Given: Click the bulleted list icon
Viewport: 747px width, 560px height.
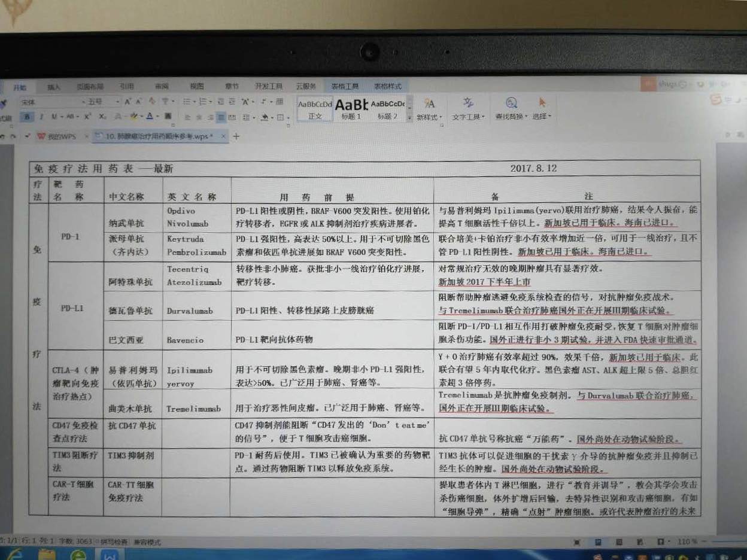Looking at the screenshot, I should [186, 102].
